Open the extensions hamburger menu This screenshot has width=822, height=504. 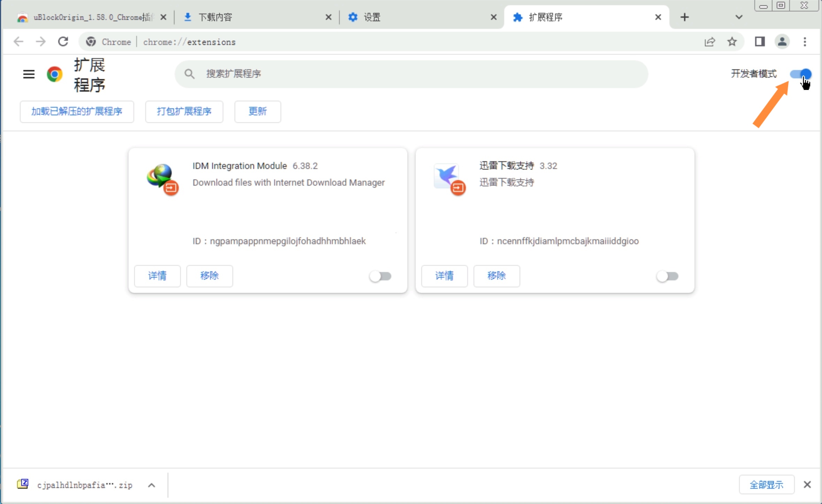click(x=29, y=74)
